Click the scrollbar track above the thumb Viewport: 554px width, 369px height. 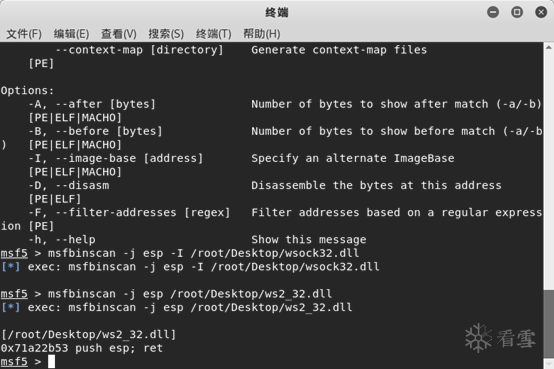pos(548,170)
